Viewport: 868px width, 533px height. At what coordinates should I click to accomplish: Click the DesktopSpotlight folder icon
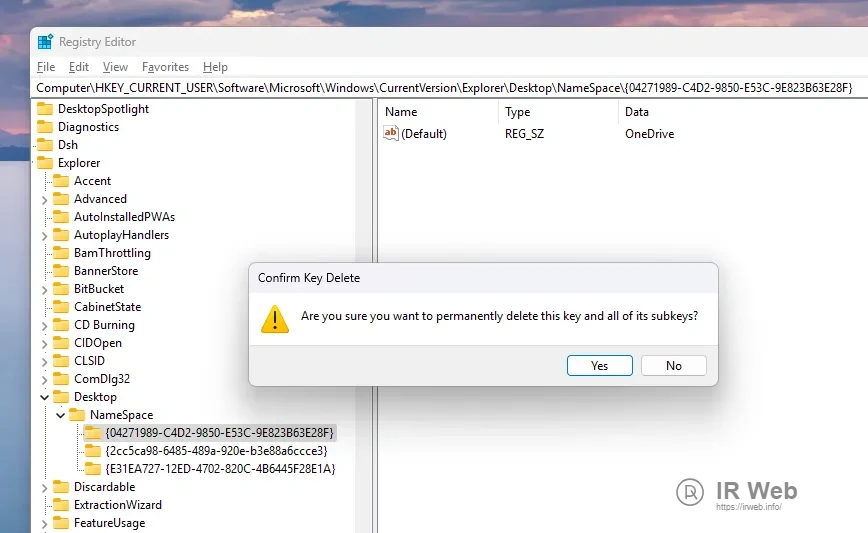(x=45, y=109)
